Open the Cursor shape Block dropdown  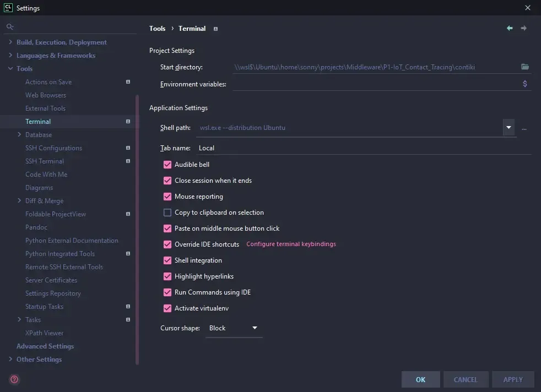tap(234, 328)
